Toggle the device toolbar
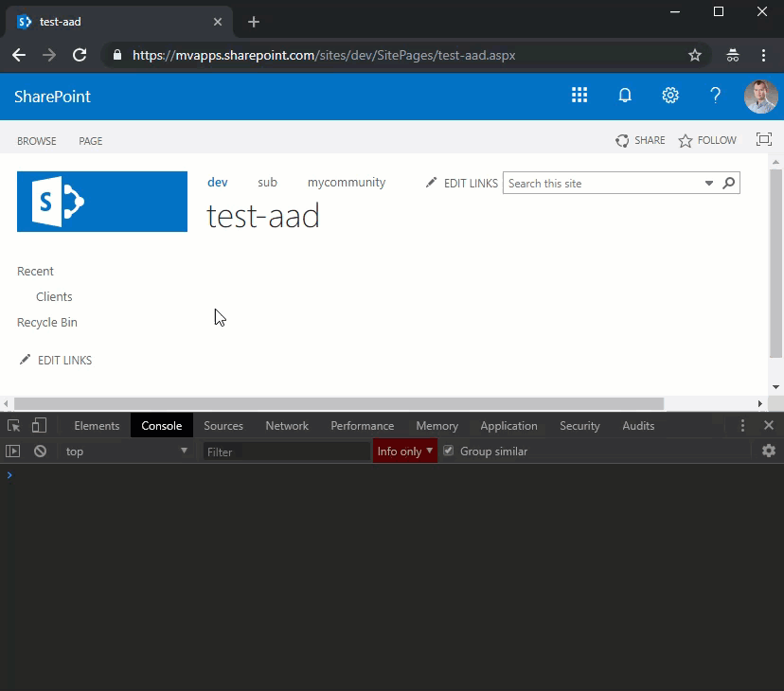Screen dimensions: 784x691 pyautogui.click(x=39, y=426)
